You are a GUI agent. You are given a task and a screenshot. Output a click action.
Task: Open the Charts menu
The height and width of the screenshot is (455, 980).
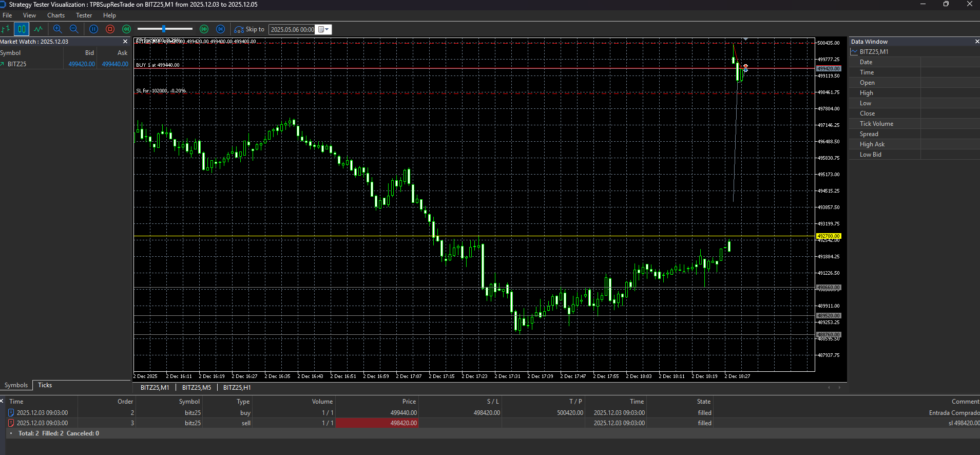pos(56,15)
